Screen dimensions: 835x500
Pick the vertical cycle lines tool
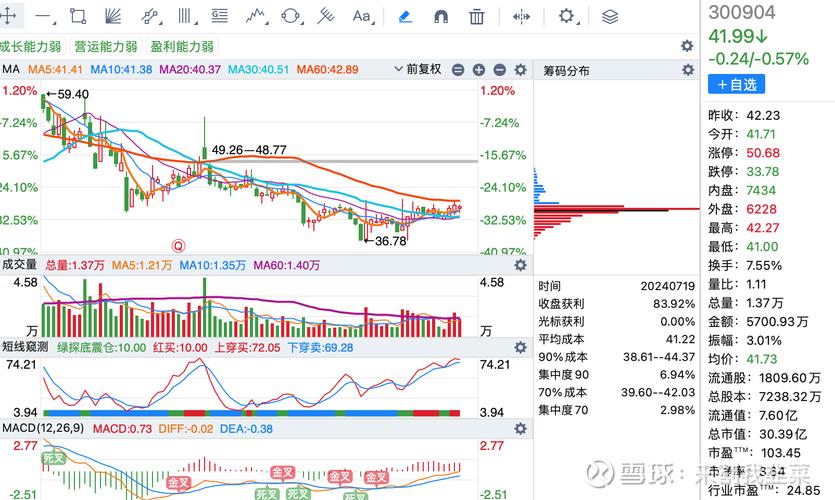(185, 16)
